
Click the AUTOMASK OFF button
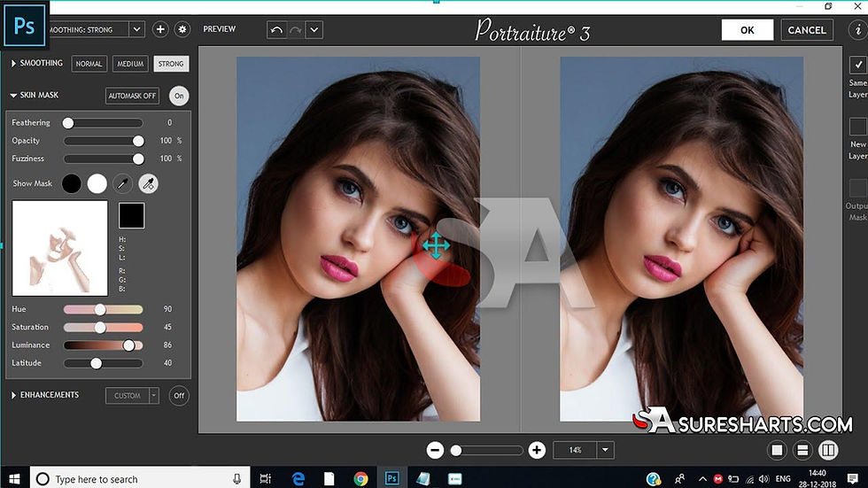132,96
